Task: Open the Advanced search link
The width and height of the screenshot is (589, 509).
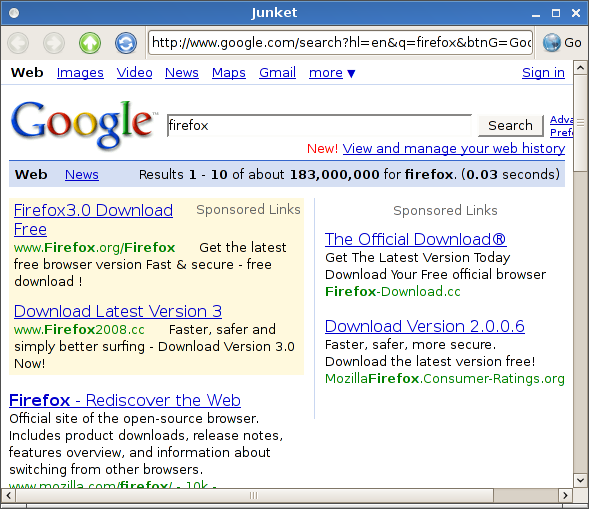Action: [561, 119]
